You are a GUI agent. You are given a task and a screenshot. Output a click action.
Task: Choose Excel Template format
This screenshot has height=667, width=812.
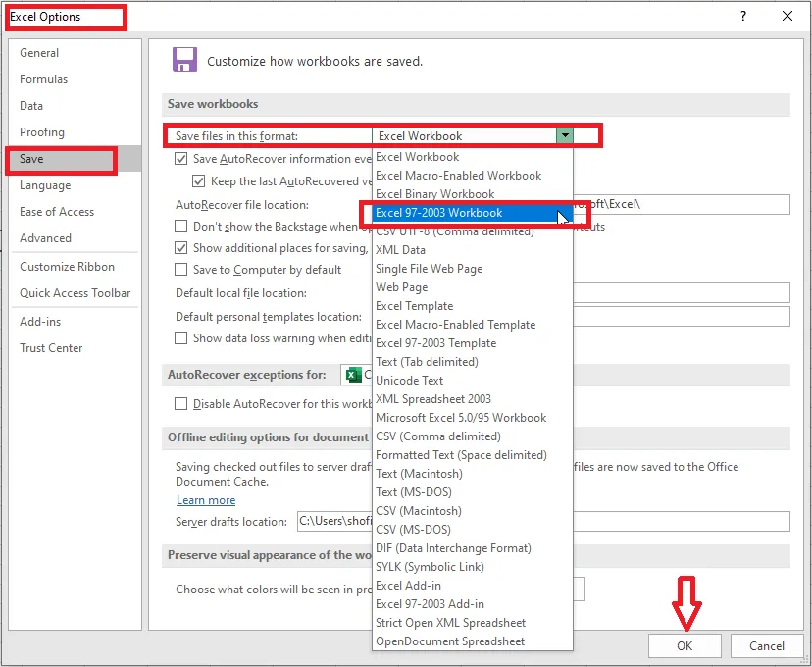coord(473,306)
